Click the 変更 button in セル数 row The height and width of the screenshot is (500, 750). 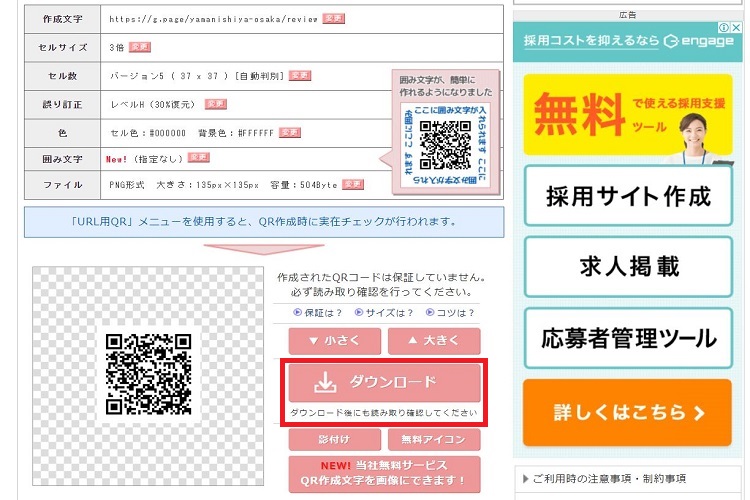(x=300, y=76)
